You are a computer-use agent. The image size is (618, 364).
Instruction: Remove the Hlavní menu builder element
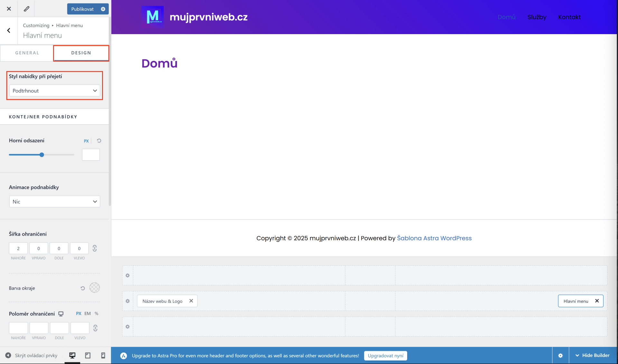597,301
